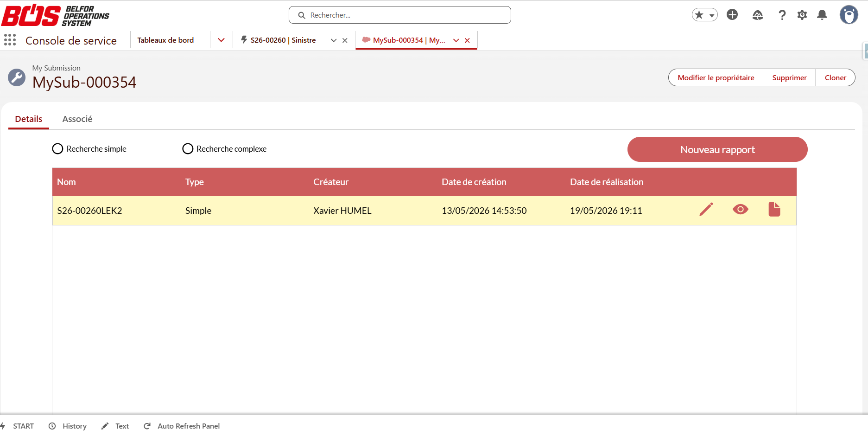Click the Console de service app name

(x=71, y=41)
